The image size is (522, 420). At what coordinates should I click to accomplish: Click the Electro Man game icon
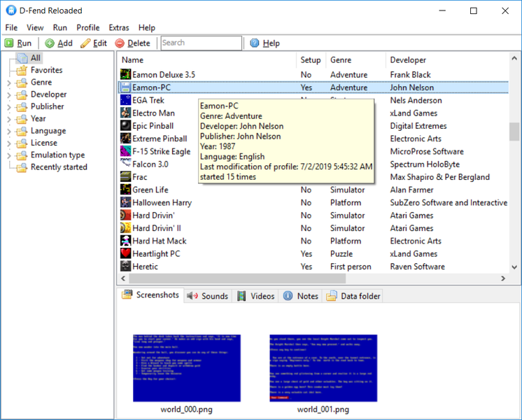coord(125,113)
